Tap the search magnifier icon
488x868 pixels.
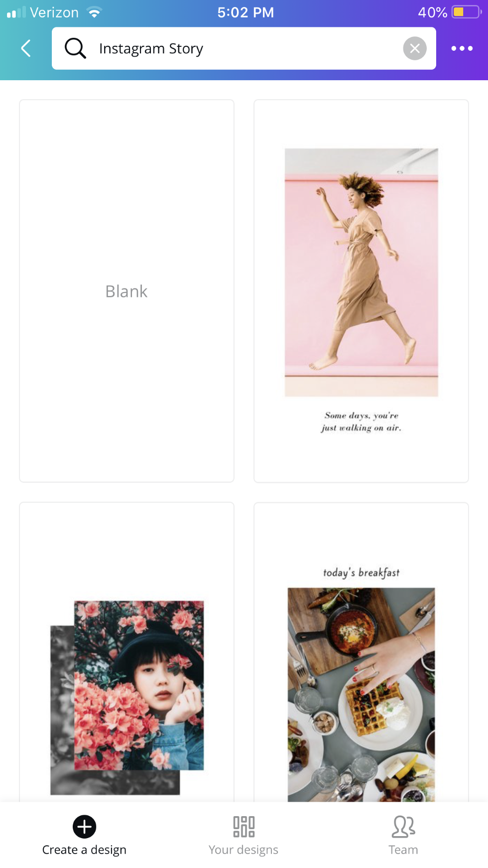75,48
